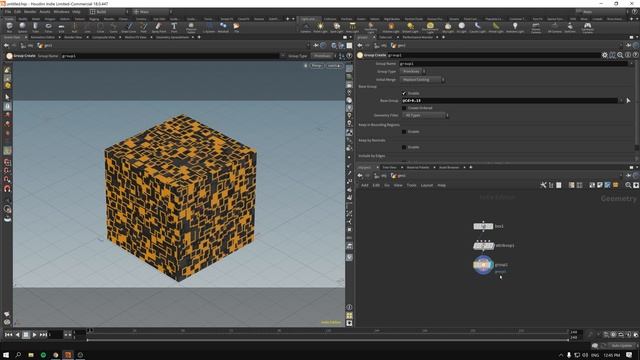
Task: Switch to the Render View tab
Action: [x=73, y=37]
